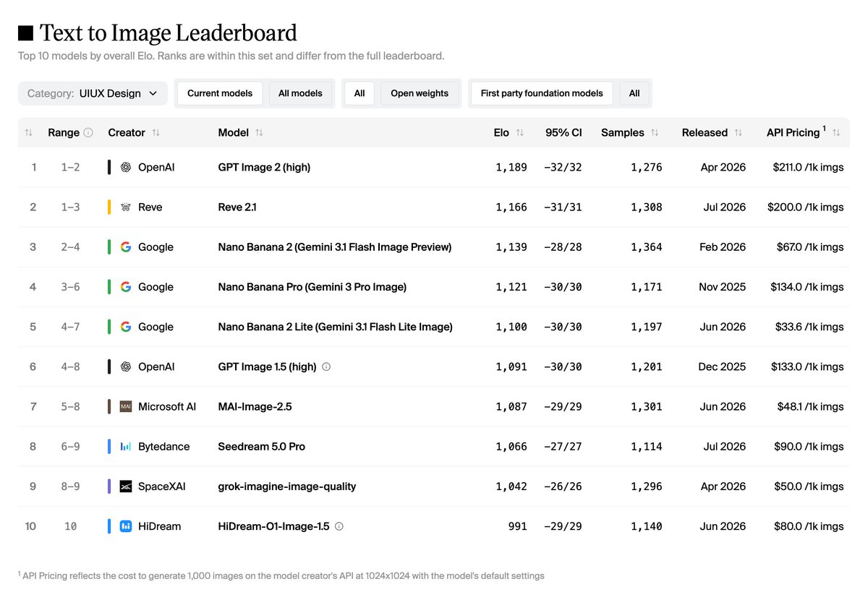
Task: Click the Elo value 1,189
Action: [x=511, y=167]
